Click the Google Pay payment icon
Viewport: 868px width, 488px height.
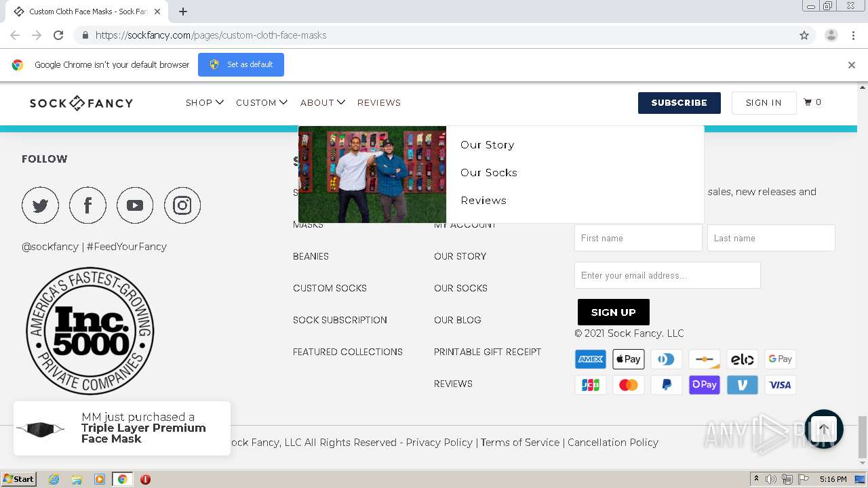tap(781, 359)
